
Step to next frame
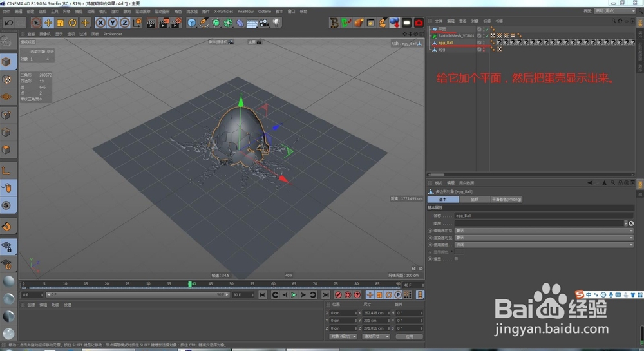coord(303,295)
